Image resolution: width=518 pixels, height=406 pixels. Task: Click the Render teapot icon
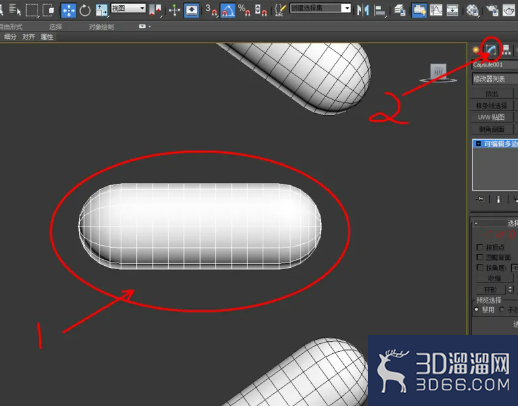(509, 10)
